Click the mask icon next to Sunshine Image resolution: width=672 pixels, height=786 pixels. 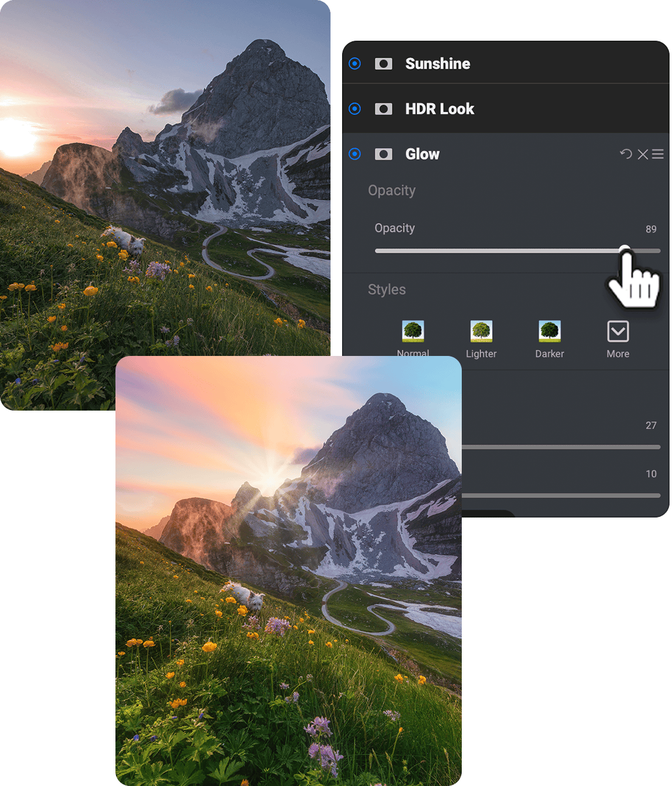point(383,63)
